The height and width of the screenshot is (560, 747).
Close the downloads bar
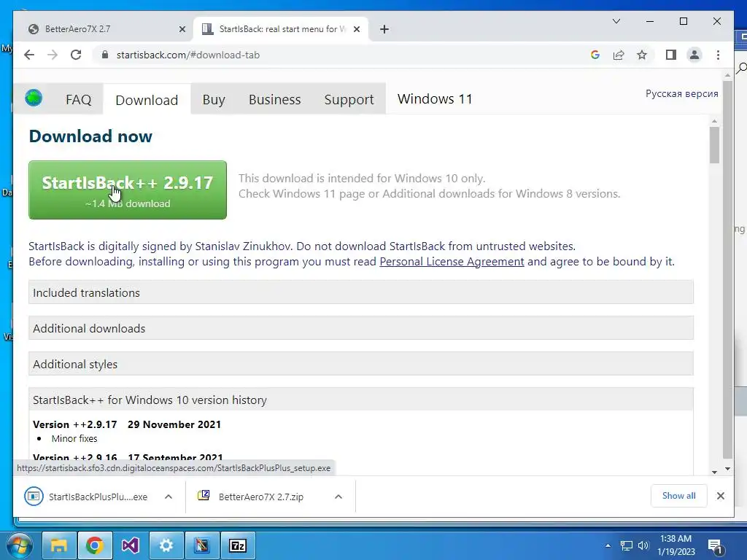pyautogui.click(x=720, y=496)
